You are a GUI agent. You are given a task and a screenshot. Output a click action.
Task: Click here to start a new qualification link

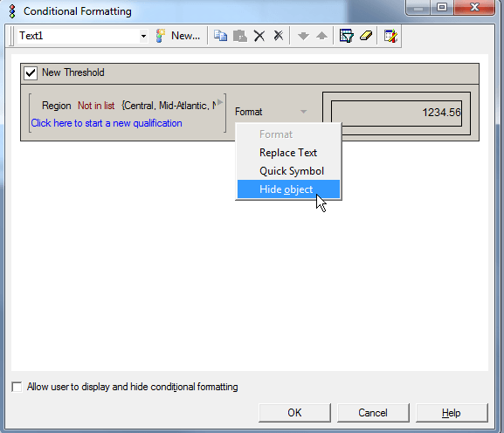pyautogui.click(x=107, y=123)
